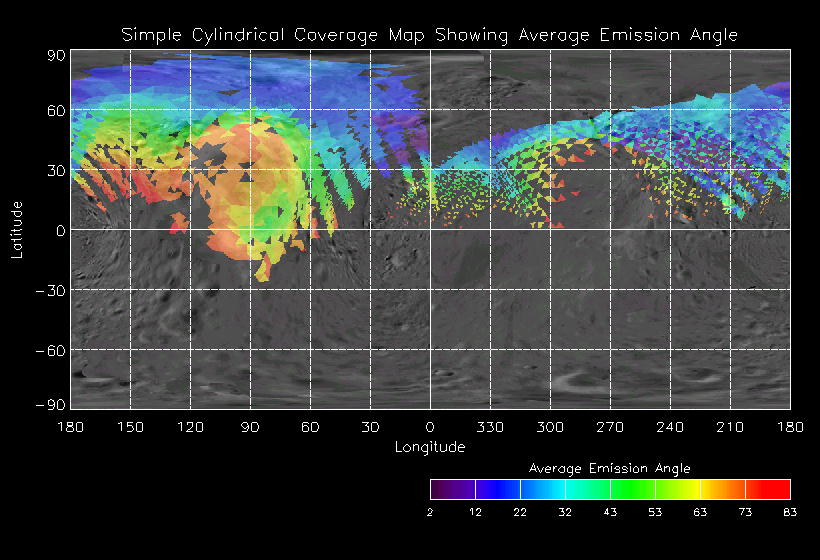Click the Longitude axis label
The height and width of the screenshot is (560, 820).
coord(430,447)
